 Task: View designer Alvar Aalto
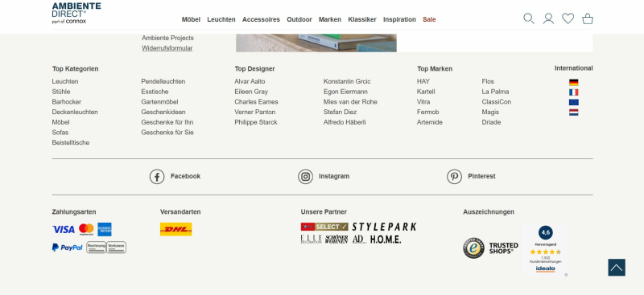[x=250, y=81]
